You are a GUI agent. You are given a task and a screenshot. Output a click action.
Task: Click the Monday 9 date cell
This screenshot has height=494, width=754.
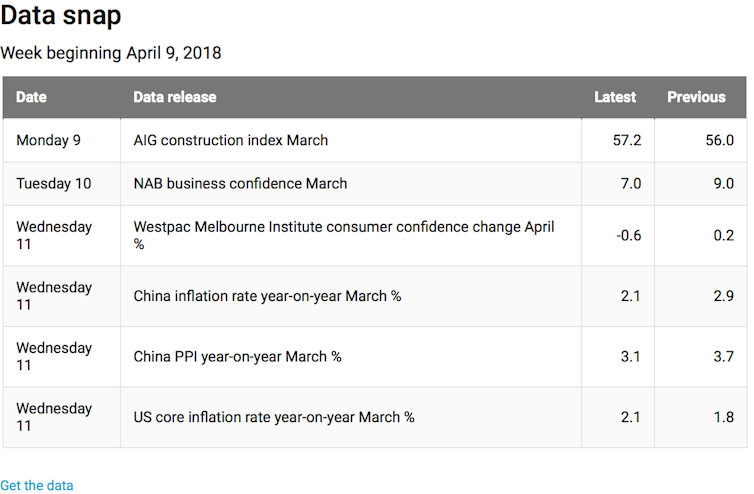point(48,141)
